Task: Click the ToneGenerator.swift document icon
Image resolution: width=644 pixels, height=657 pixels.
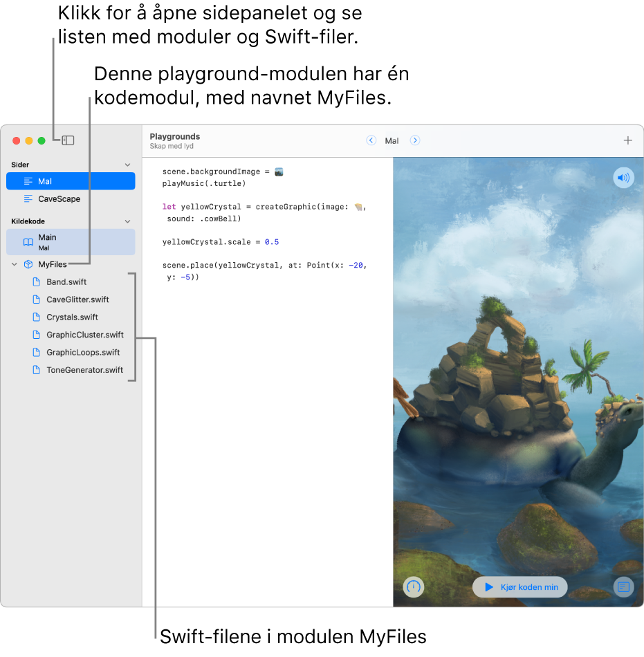Action: [x=37, y=369]
